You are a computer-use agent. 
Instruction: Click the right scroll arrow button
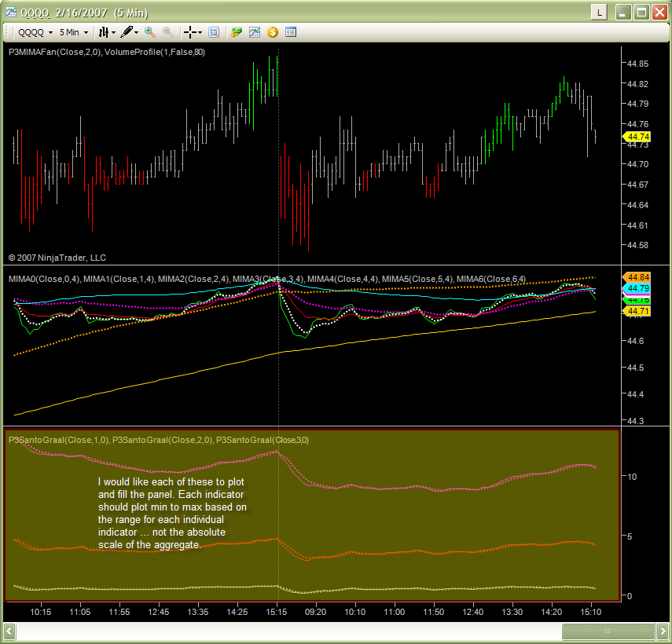click(662, 631)
